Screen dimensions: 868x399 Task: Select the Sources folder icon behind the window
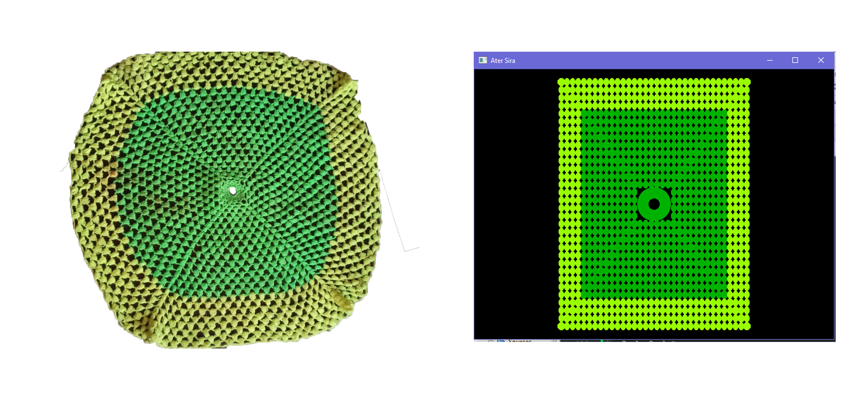coord(501,342)
